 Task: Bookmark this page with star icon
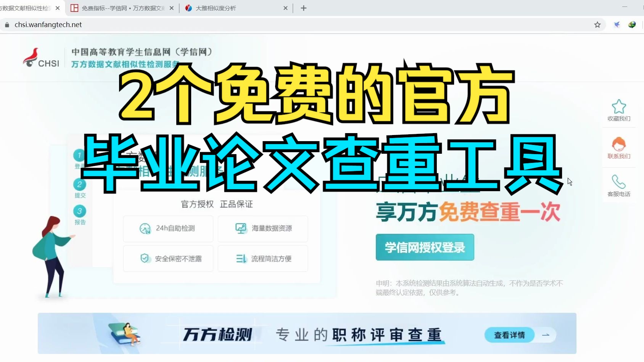[597, 25]
